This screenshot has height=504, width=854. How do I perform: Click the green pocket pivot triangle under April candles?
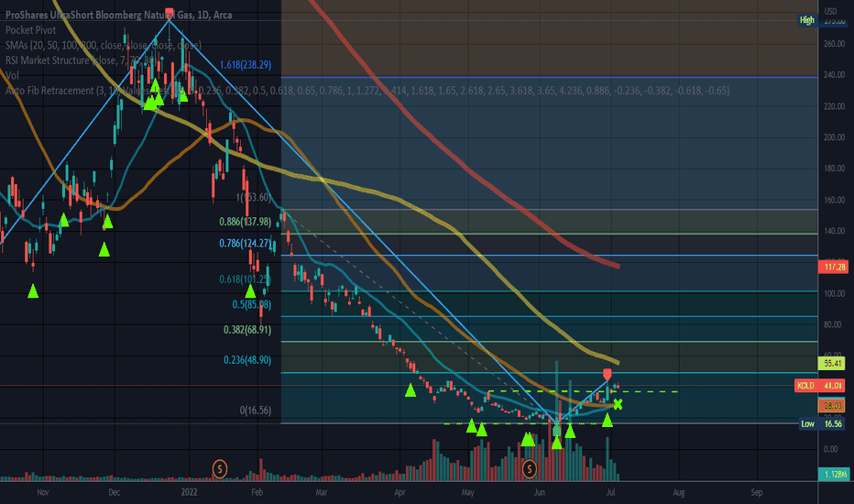tap(411, 390)
